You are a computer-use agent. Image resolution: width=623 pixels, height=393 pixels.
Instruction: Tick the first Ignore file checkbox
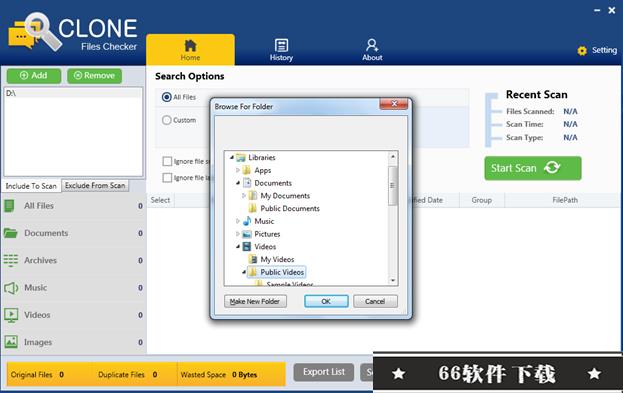pos(167,161)
